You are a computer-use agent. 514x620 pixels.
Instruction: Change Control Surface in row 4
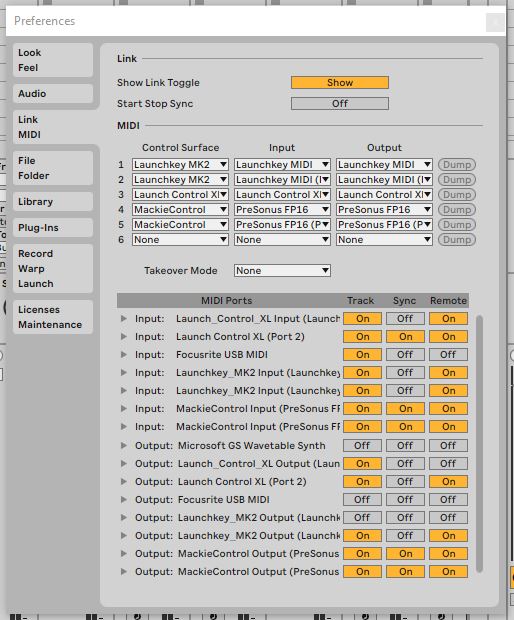click(x=180, y=210)
